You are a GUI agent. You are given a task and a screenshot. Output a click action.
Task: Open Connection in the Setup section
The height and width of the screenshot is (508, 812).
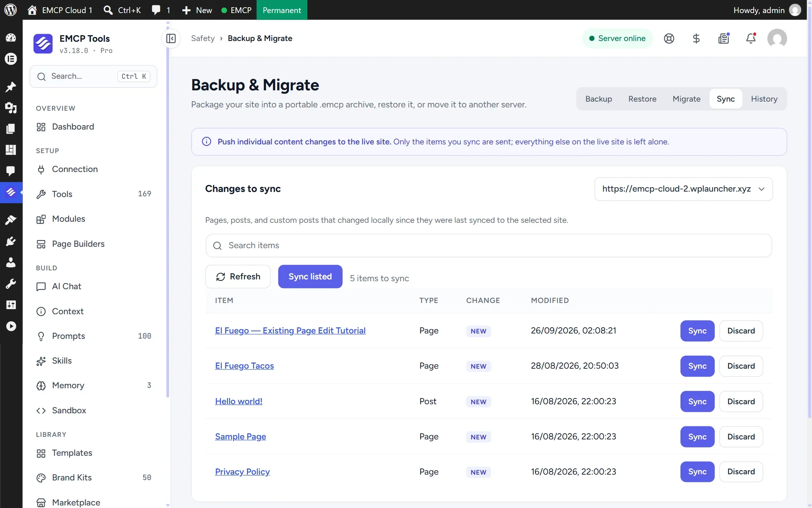tap(94, 169)
